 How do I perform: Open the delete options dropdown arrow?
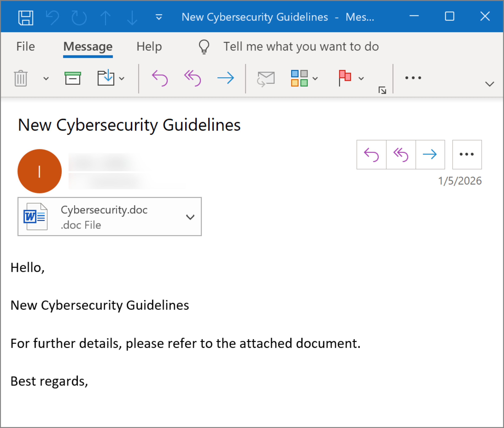(x=46, y=78)
